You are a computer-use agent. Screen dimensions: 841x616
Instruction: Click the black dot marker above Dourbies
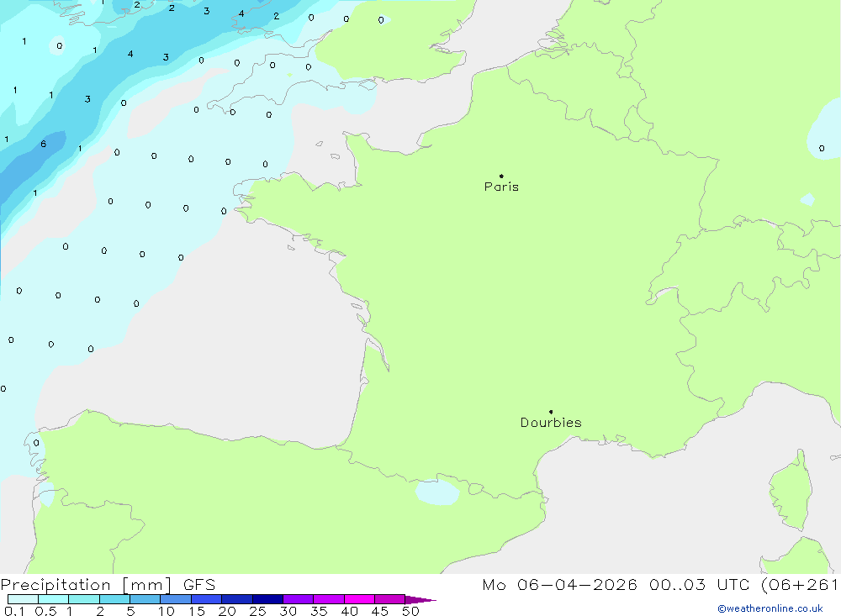tap(551, 412)
